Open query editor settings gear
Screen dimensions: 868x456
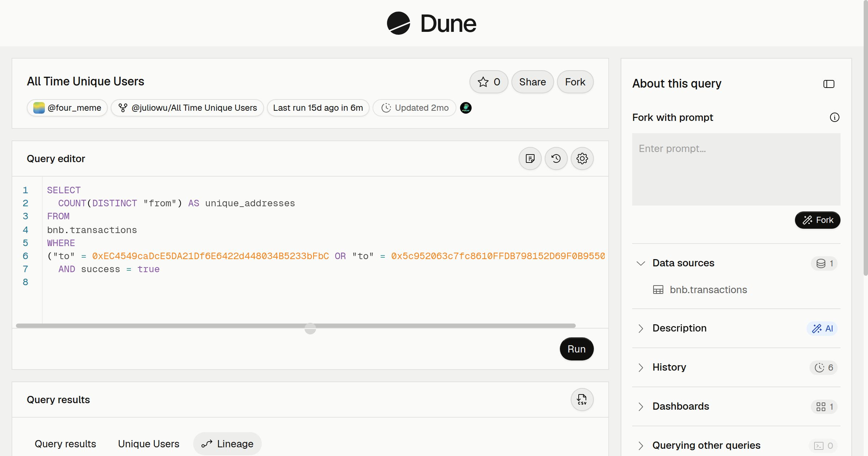[582, 159]
